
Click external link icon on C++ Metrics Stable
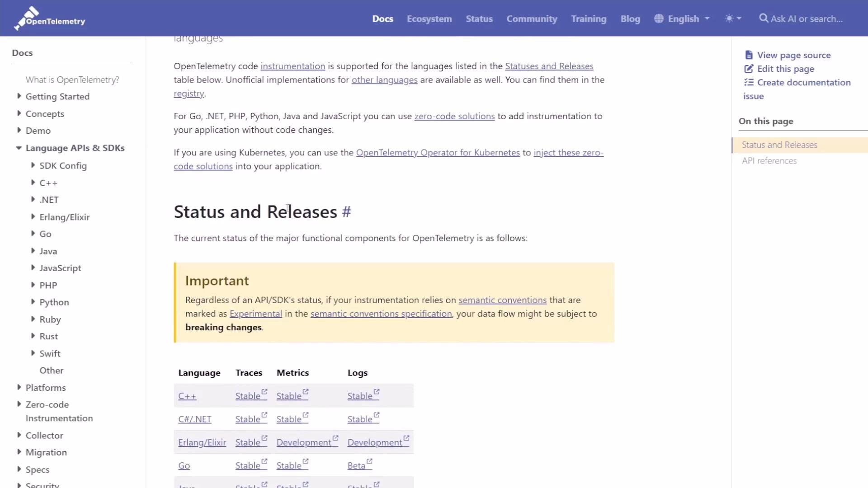306,392
